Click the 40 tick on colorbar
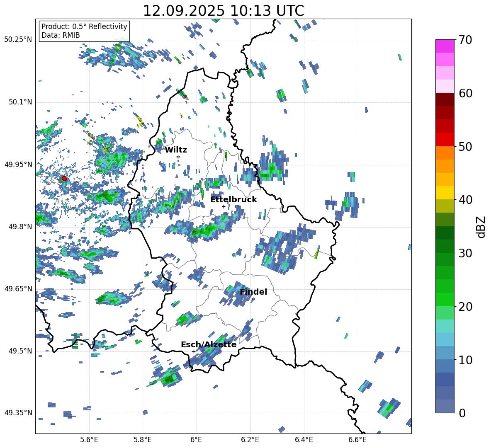This screenshot has width=491, height=448. click(x=465, y=200)
